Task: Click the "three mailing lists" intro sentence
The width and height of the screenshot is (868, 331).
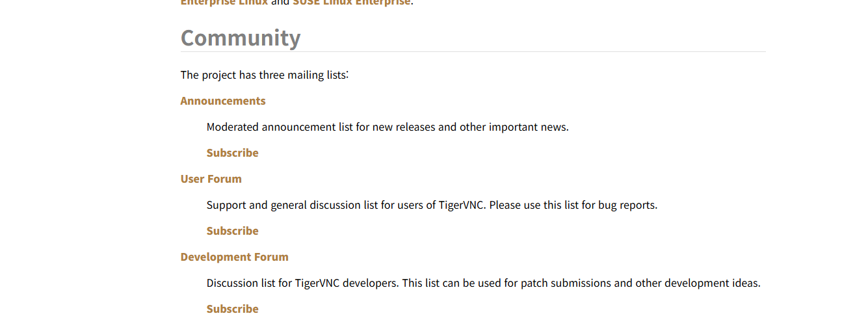Action: click(265, 75)
